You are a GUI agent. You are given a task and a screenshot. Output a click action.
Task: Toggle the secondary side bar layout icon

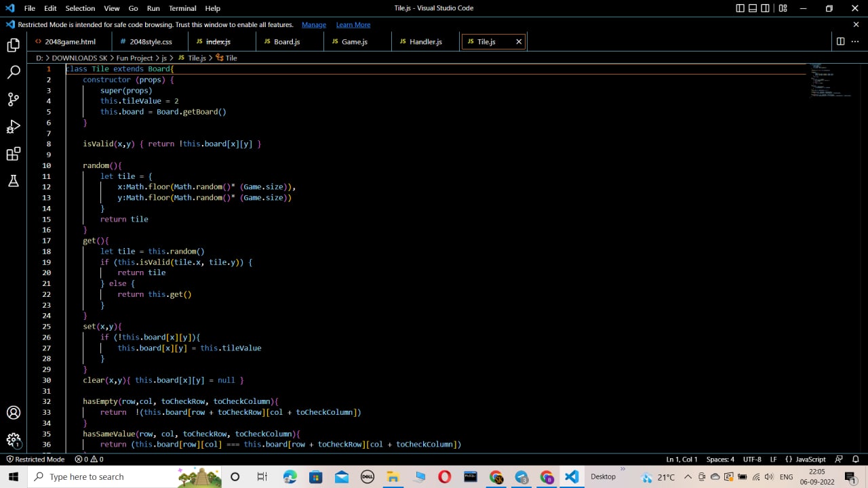tap(765, 8)
